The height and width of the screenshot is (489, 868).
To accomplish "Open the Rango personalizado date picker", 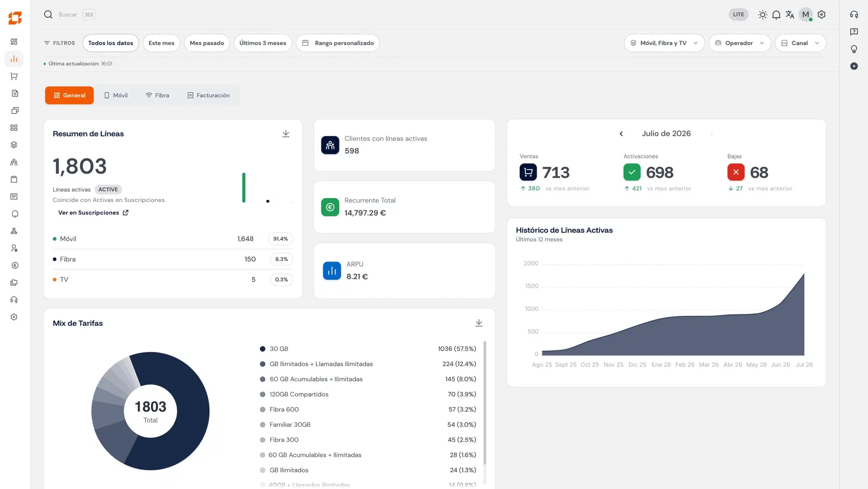I will 338,43.
